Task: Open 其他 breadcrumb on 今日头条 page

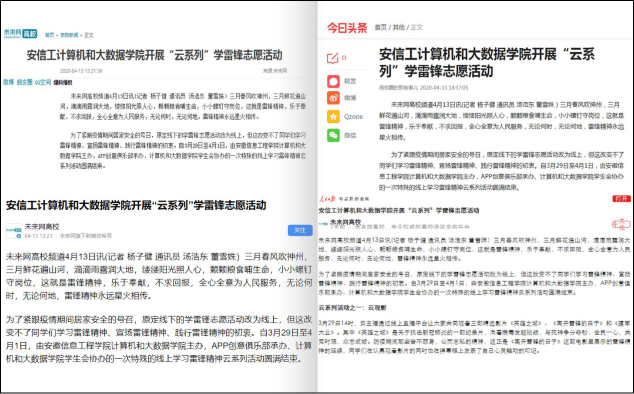Action: pos(399,27)
